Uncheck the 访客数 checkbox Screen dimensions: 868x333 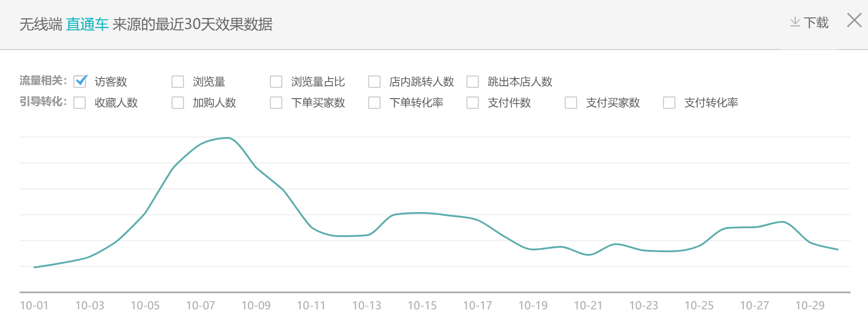point(80,81)
